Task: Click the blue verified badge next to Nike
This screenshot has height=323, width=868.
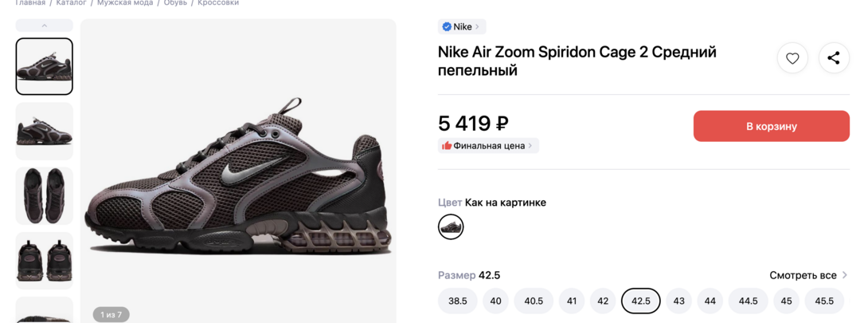Action: tap(447, 26)
